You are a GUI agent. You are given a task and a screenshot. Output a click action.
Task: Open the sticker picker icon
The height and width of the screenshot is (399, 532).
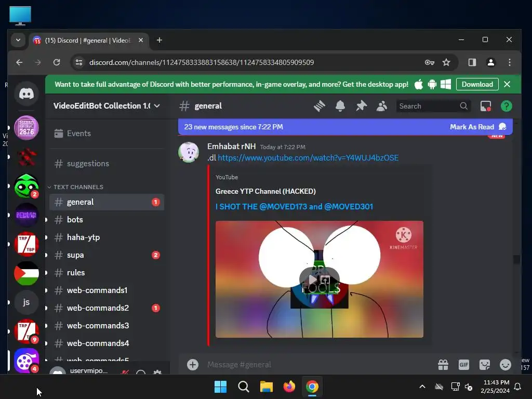pyautogui.click(x=485, y=365)
